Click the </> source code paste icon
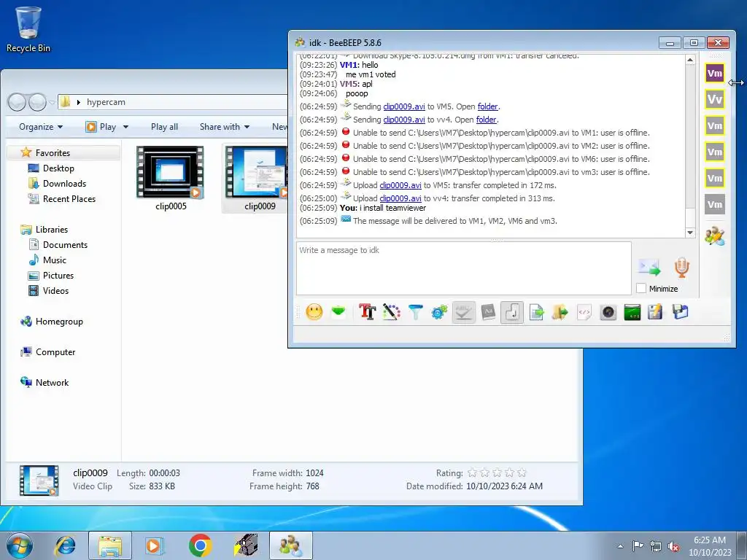 [x=584, y=312]
